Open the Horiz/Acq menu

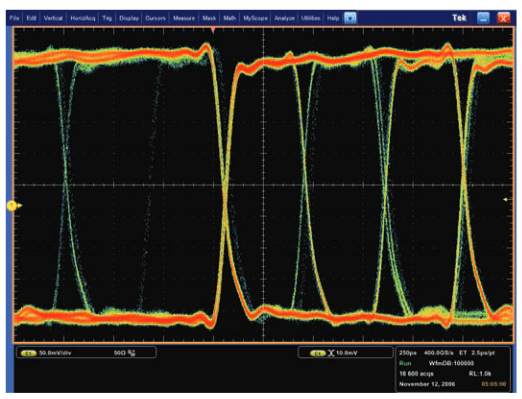click(83, 18)
